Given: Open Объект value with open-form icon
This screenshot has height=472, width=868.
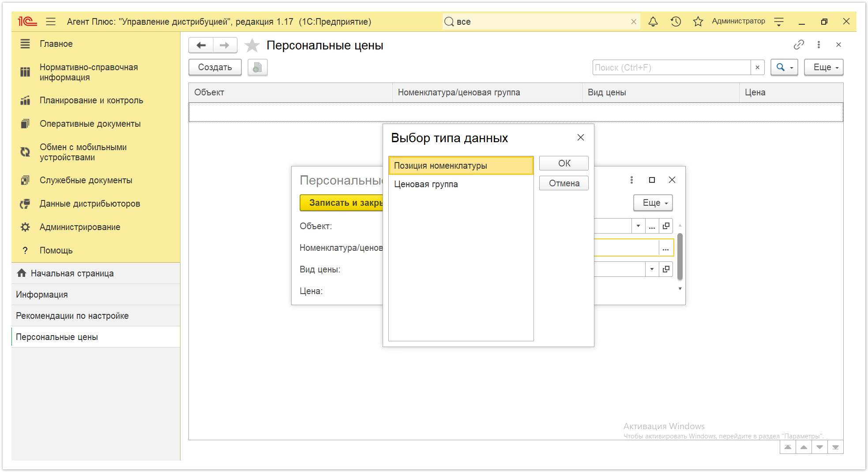Looking at the screenshot, I should coord(666,226).
